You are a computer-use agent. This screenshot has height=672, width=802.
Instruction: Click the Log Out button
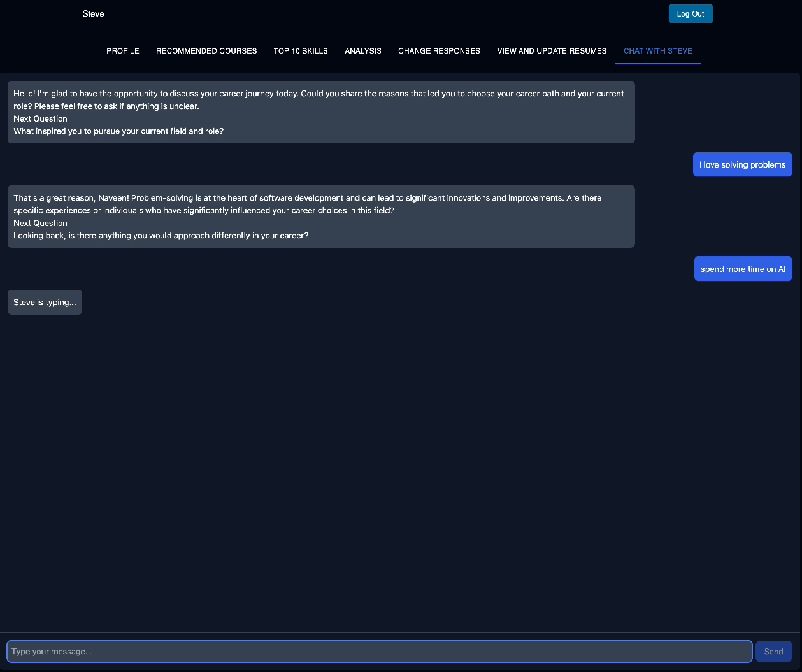[690, 14]
